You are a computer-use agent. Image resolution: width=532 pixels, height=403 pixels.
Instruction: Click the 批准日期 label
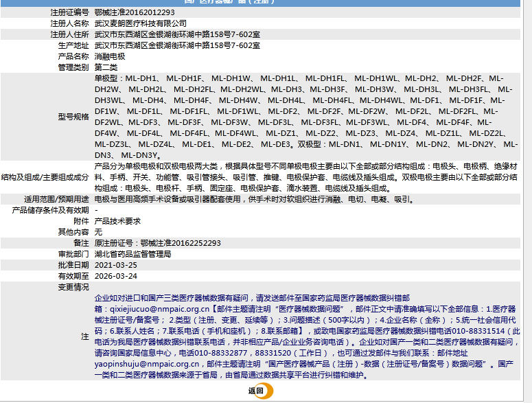tap(73, 265)
